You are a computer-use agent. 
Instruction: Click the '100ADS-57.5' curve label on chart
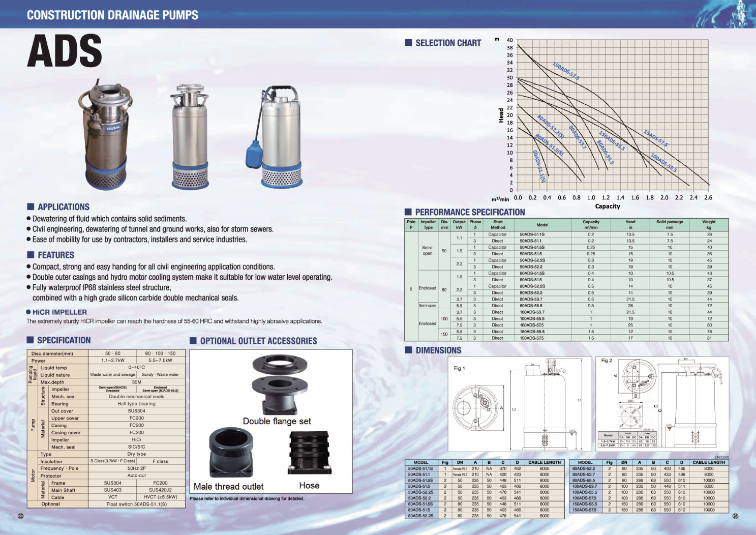(x=566, y=71)
